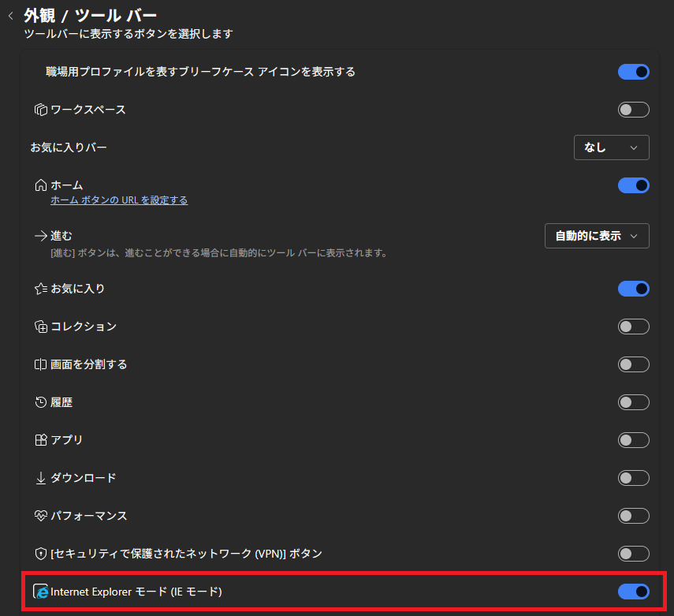Screen dimensions: 674x616
Task: Enable the パフォーマンス toggle
Action: 634,516
